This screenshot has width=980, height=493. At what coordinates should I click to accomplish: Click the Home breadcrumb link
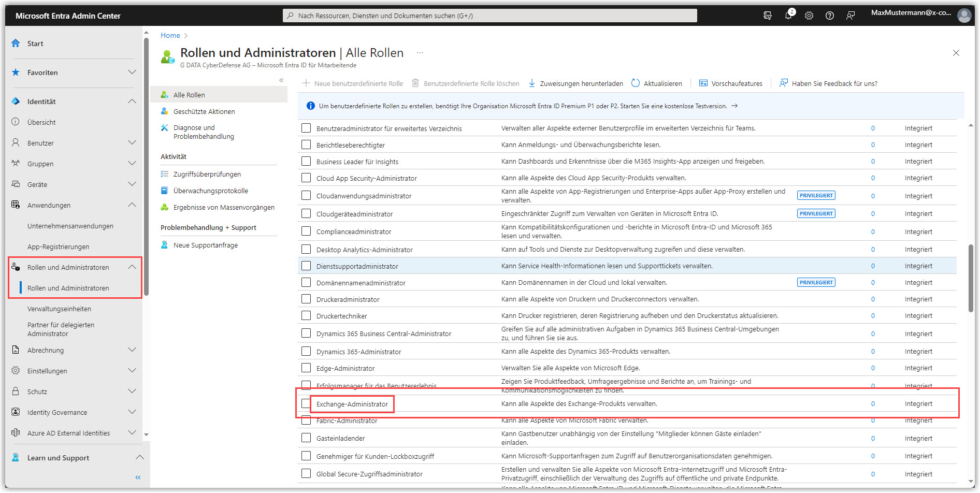[170, 35]
